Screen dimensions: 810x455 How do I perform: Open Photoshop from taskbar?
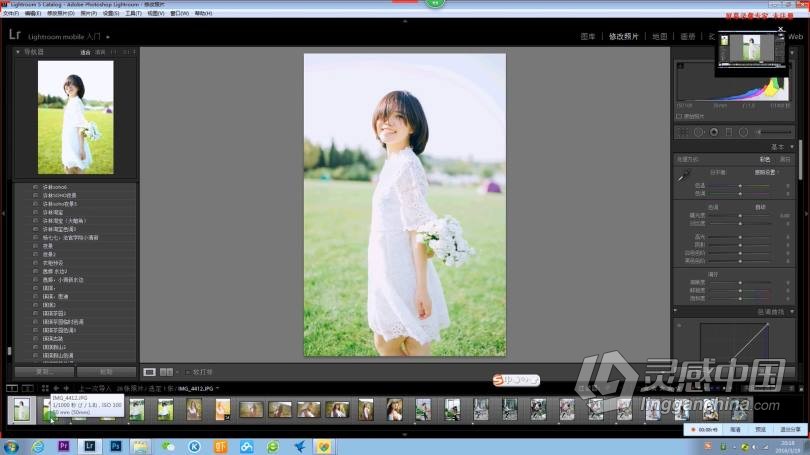[x=116, y=446]
